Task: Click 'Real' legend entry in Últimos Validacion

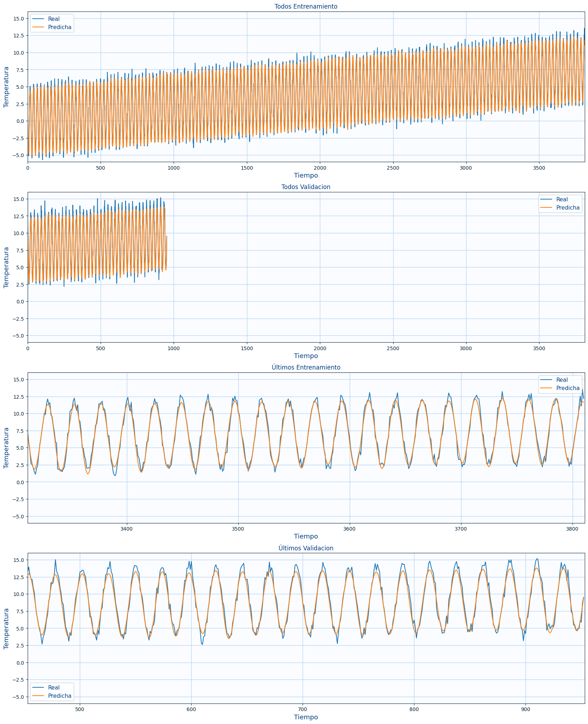Action: (54, 688)
